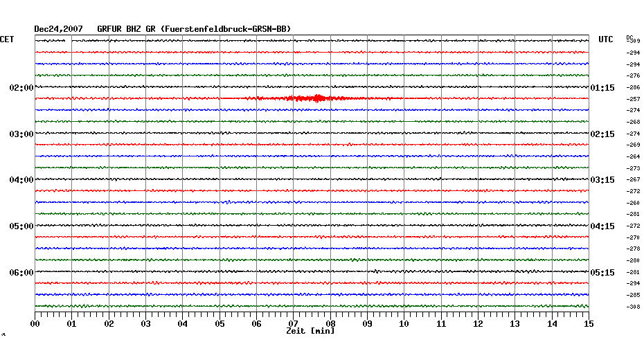
Task: Click minute 11 on the time axis
Action: click(441, 324)
